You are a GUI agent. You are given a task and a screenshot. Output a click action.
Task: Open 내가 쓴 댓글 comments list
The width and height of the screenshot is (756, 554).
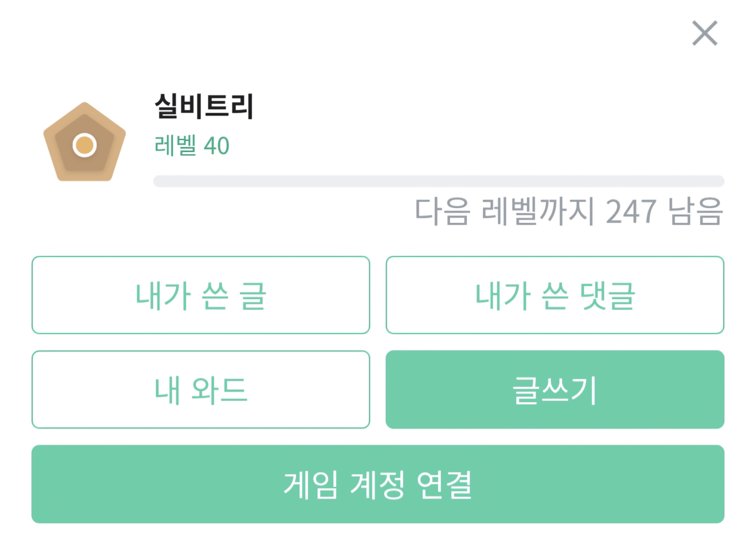555,295
